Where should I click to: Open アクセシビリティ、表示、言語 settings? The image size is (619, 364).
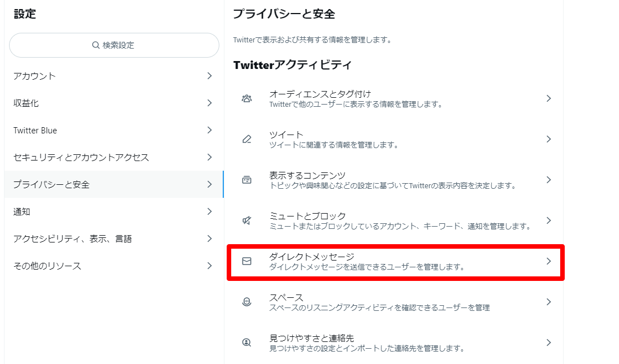(x=72, y=239)
